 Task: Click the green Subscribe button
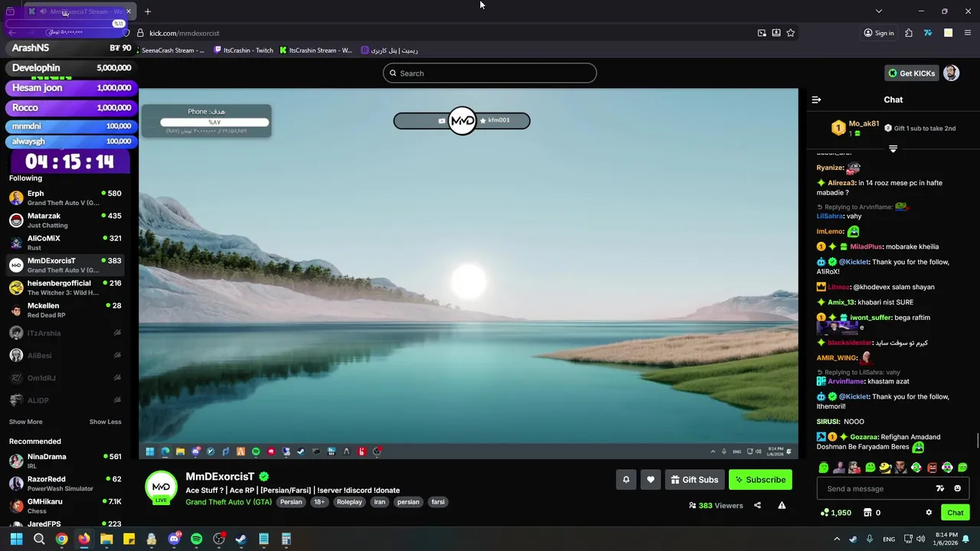click(x=760, y=480)
